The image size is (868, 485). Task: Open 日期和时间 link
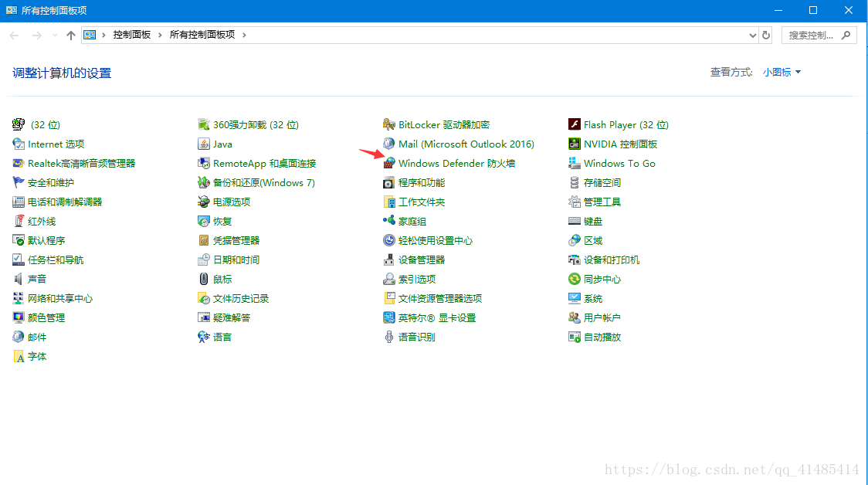(x=236, y=259)
